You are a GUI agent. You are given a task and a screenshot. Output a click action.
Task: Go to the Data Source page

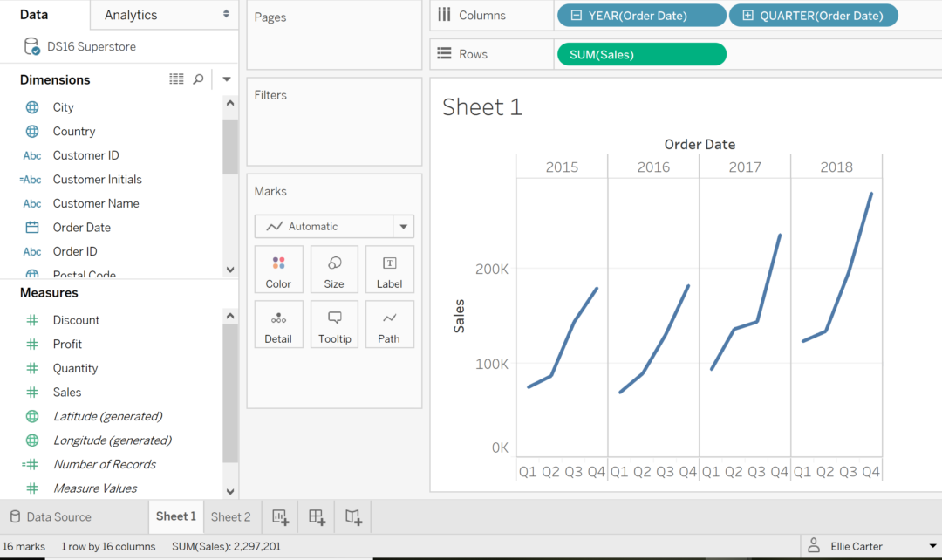[x=51, y=516]
